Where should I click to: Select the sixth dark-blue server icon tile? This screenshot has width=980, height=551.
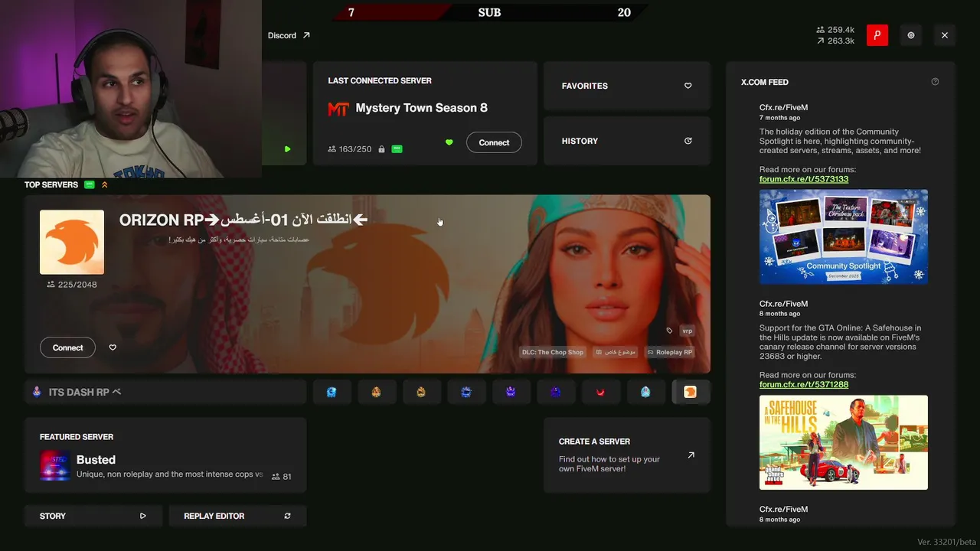coord(556,392)
